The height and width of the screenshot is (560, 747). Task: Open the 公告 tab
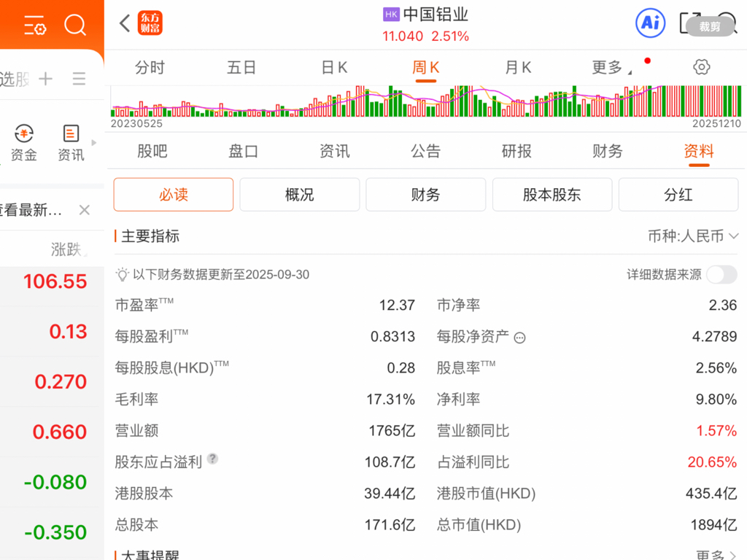[425, 152]
